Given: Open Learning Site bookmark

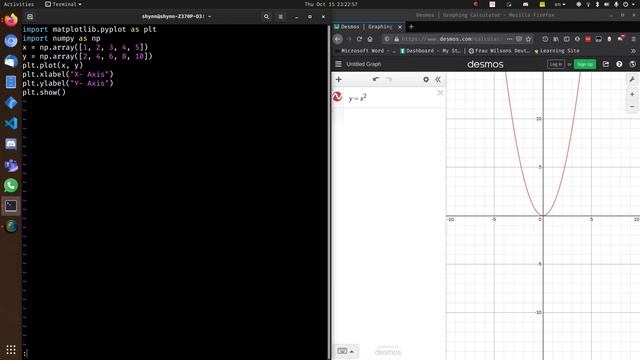Looking at the screenshot, I should click(556, 51).
